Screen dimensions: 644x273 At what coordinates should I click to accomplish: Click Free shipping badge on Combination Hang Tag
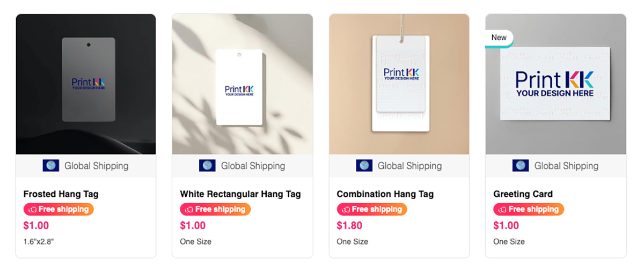[372, 209]
